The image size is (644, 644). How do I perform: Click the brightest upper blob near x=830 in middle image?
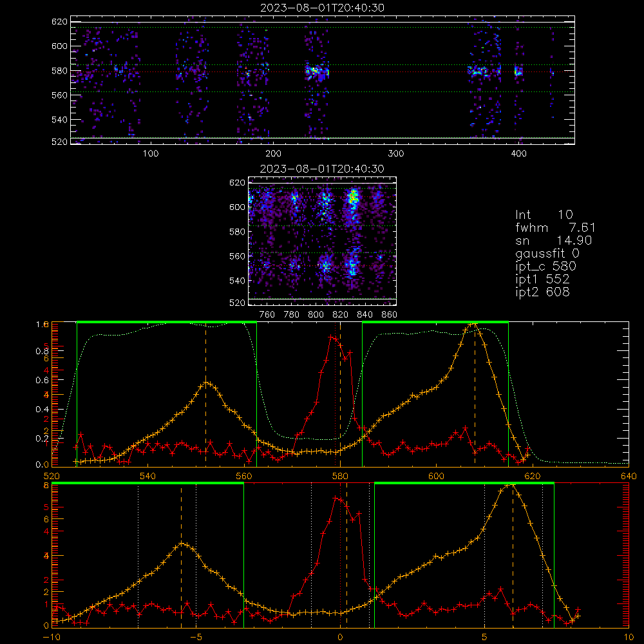[352, 198]
